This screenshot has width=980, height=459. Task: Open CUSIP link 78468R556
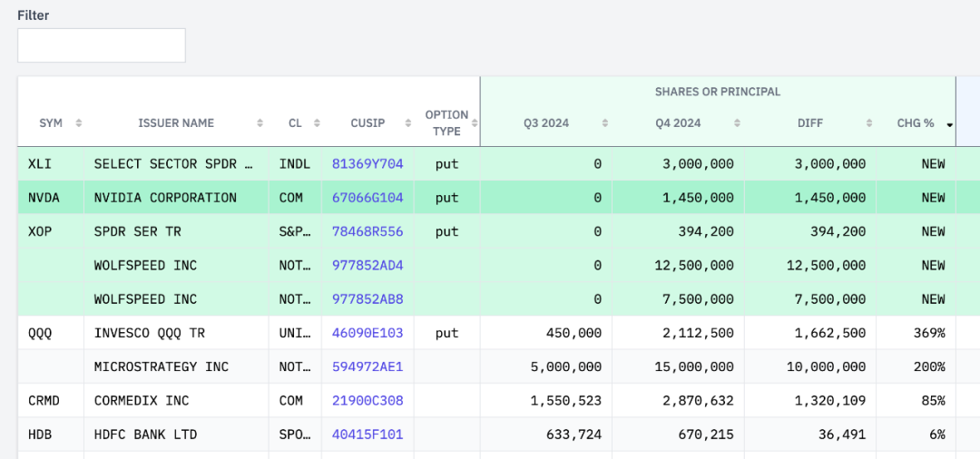tap(367, 231)
